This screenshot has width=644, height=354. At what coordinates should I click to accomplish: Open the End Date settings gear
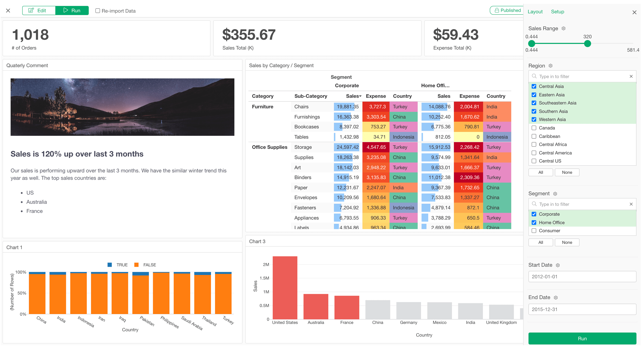tap(556, 298)
